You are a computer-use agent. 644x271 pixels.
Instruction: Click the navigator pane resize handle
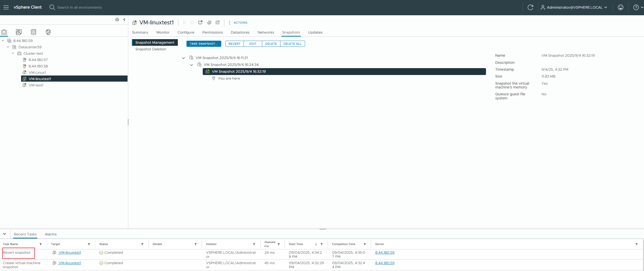click(x=128, y=122)
